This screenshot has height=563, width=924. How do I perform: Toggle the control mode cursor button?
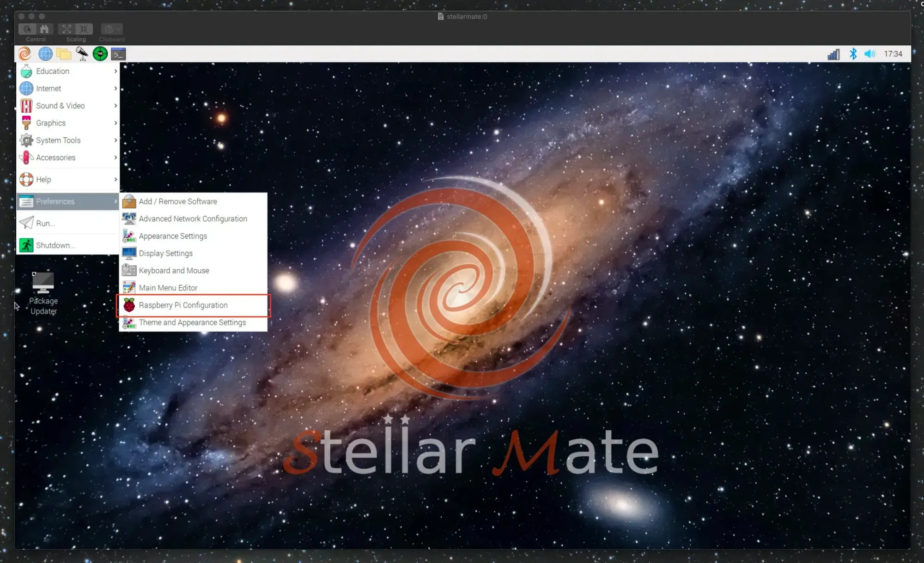tap(27, 29)
